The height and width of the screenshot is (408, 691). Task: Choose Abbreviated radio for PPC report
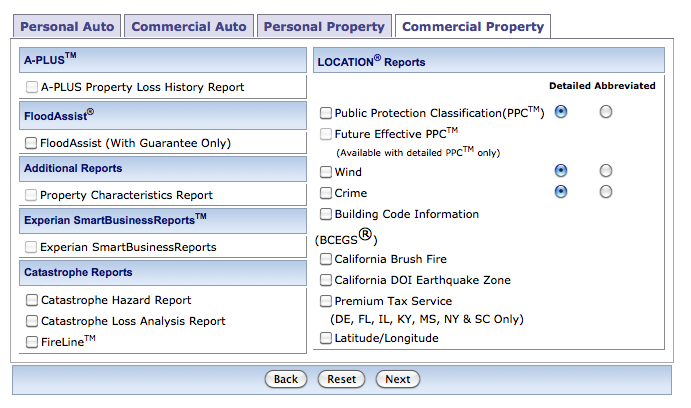[606, 112]
